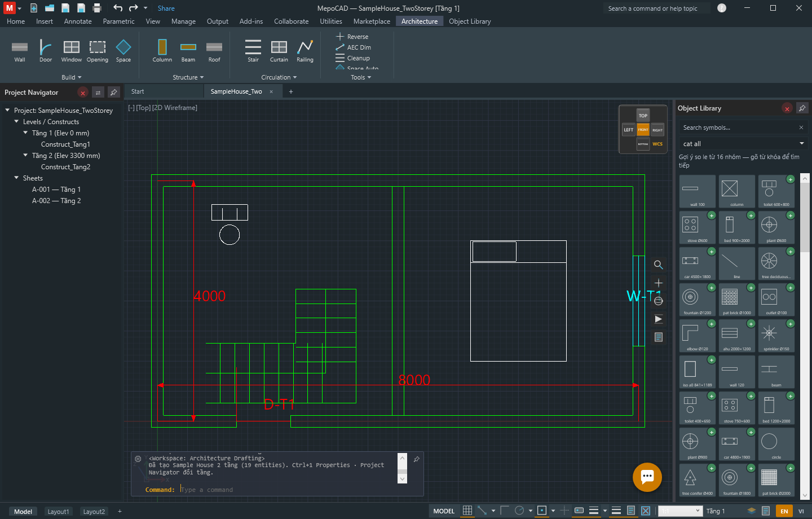Click Reverse in the Tools panel
The width and height of the screenshot is (812, 519).
click(352, 37)
